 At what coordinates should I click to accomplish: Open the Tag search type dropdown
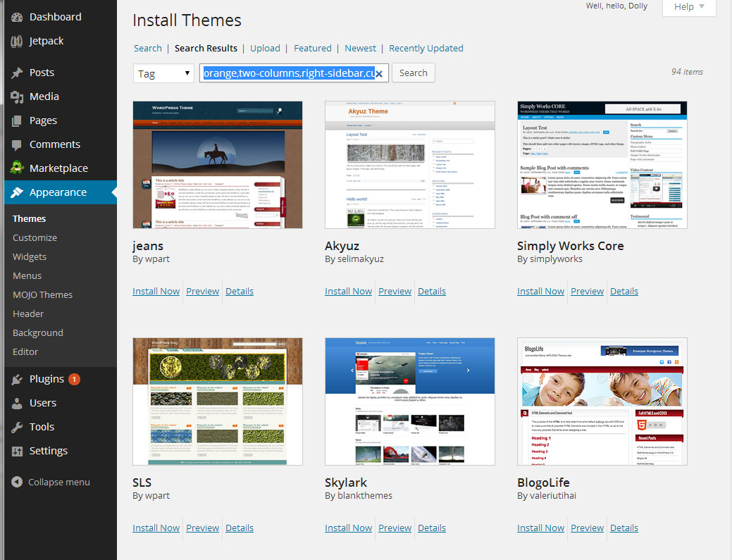163,73
